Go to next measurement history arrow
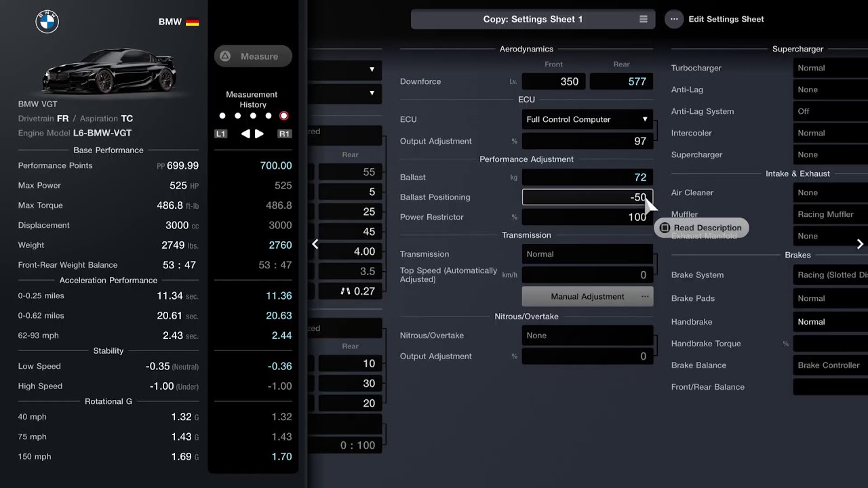Image resolution: width=868 pixels, height=488 pixels. (260, 134)
